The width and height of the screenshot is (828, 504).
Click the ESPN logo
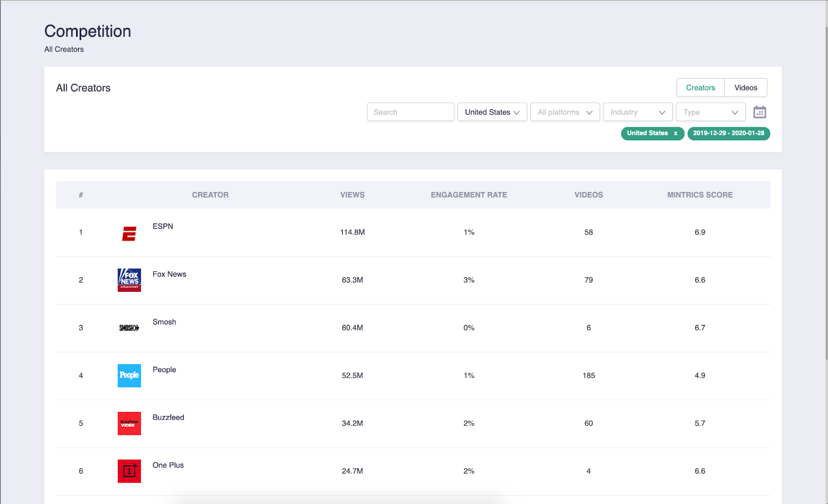tap(129, 233)
